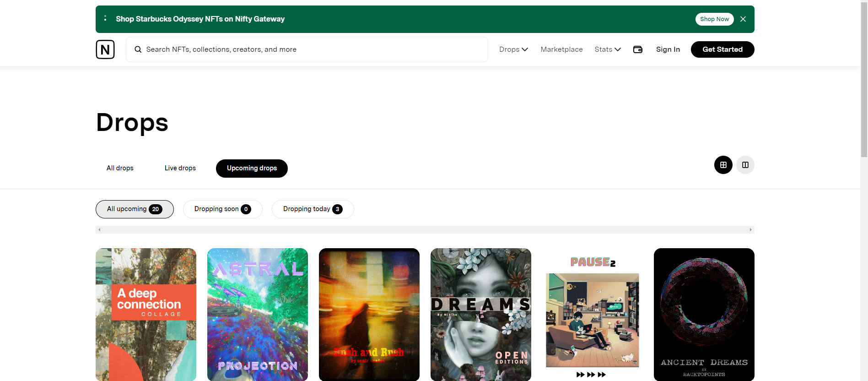Screen dimensions: 868x381
Task: Click right arrow of horizontal scrollbar
Action: click(x=750, y=230)
